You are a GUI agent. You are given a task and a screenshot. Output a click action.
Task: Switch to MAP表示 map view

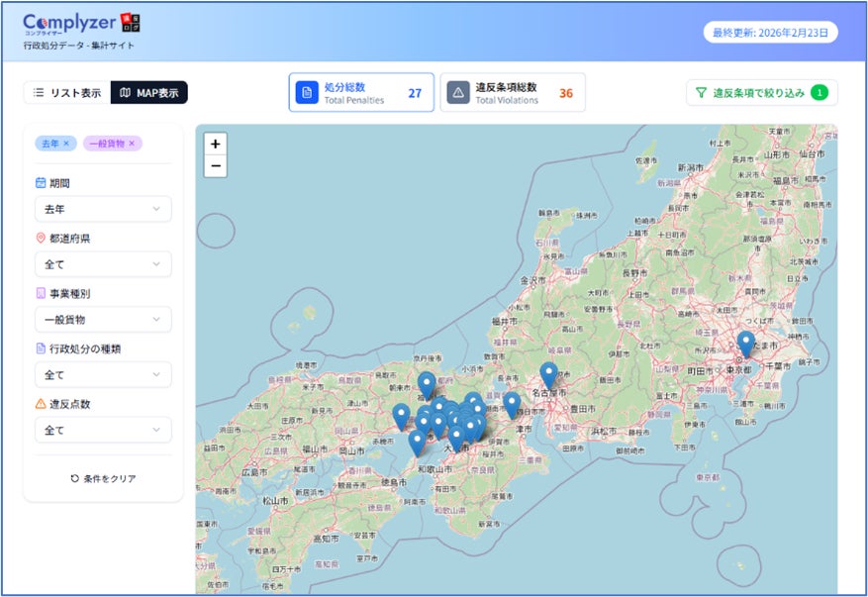click(148, 92)
